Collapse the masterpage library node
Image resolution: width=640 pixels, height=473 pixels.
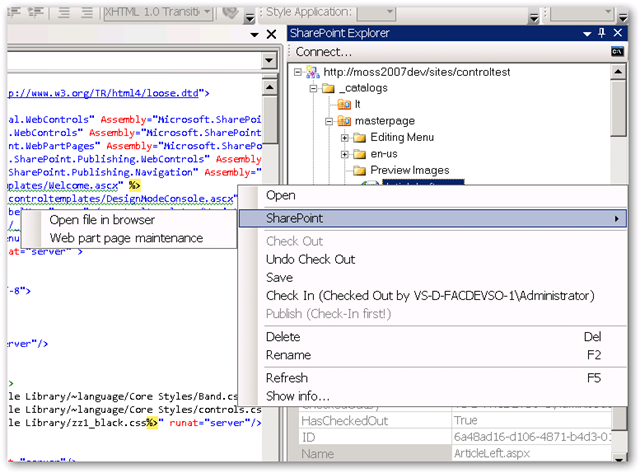click(x=329, y=121)
